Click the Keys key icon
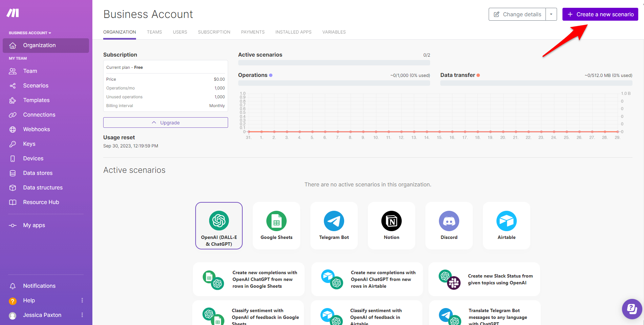This screenshot has width=644, height=325. [x=13, y=144]
